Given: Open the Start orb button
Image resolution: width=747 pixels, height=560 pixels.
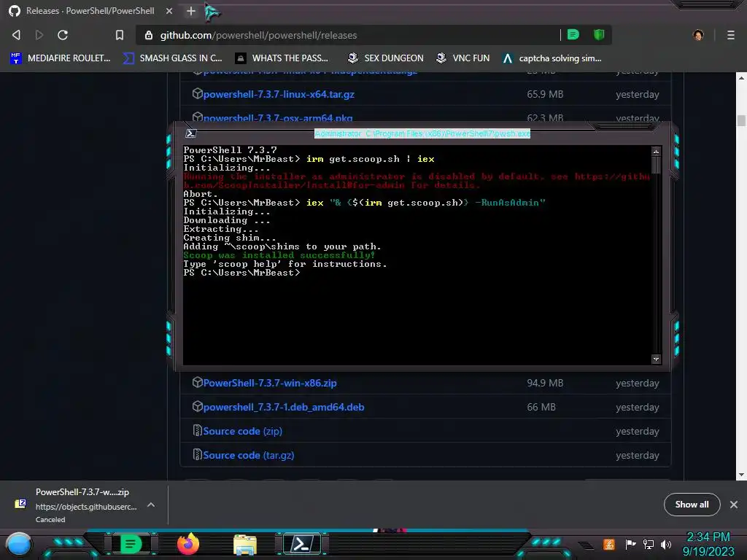Looking at the screenshot, I should tap(19, 544).
